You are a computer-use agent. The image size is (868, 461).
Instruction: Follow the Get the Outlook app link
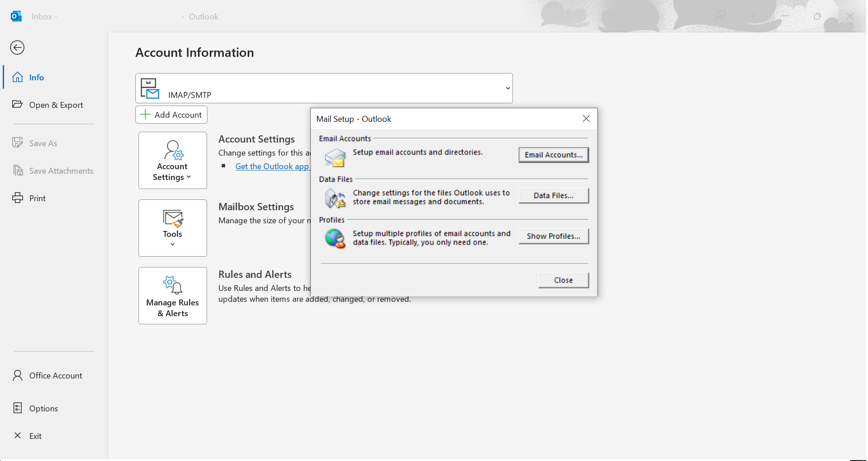pos(272,166)
